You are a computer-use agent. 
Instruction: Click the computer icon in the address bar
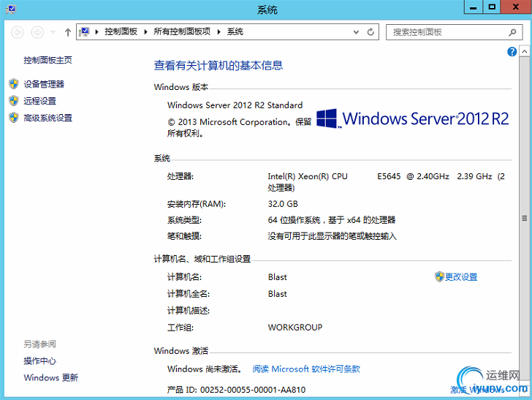point(84,32)
